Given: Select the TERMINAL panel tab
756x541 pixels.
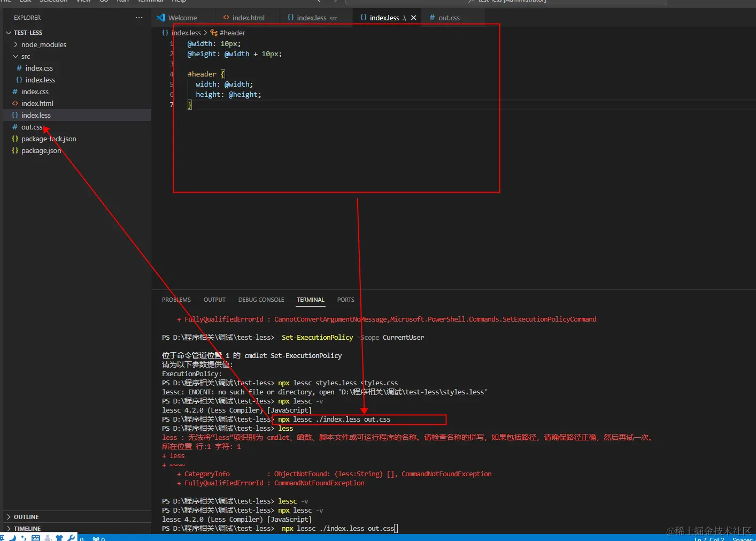Looking at the screenshot, I should click(311, 300).
